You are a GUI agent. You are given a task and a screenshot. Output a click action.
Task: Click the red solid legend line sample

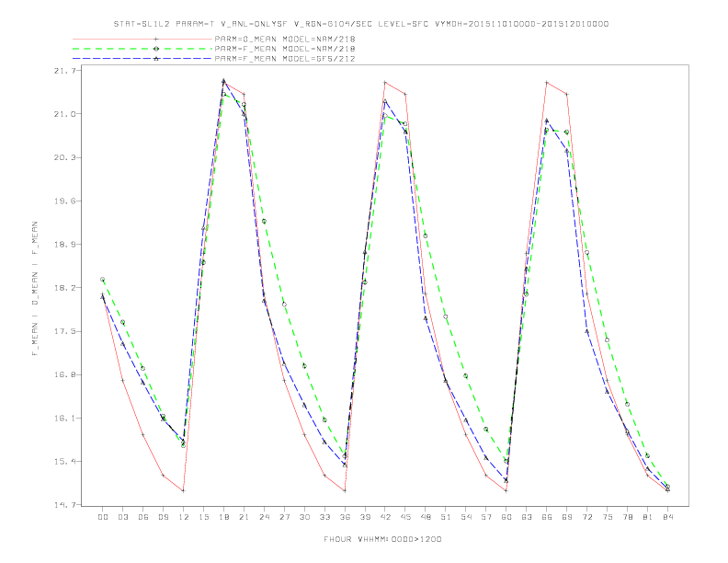(x=142, y=39)
